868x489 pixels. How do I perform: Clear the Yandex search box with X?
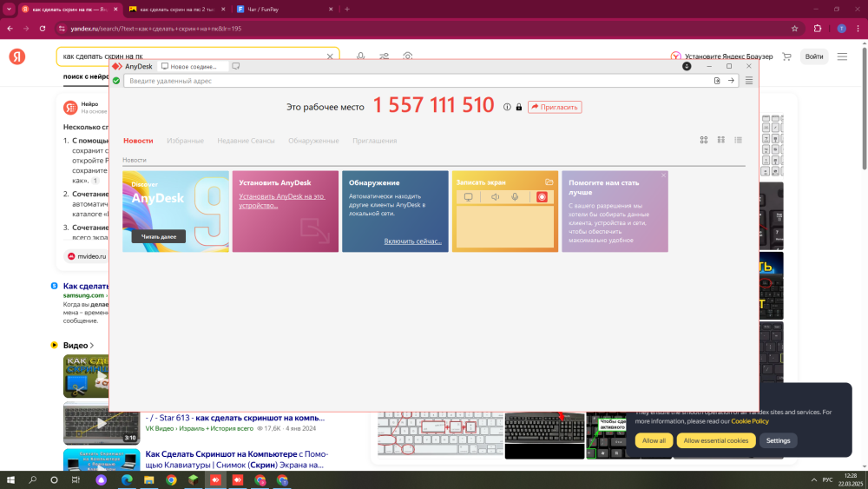(330, 56)
